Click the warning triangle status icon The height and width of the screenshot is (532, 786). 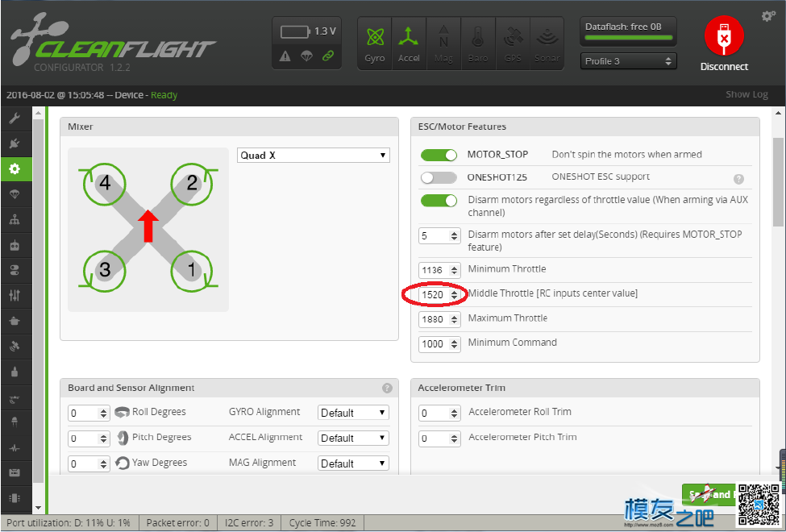click(285, 56)
